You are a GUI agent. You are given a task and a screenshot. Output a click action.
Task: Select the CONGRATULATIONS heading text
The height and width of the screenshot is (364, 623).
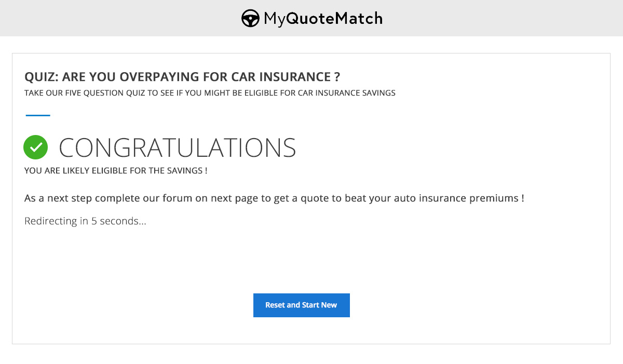pos(178,148)
